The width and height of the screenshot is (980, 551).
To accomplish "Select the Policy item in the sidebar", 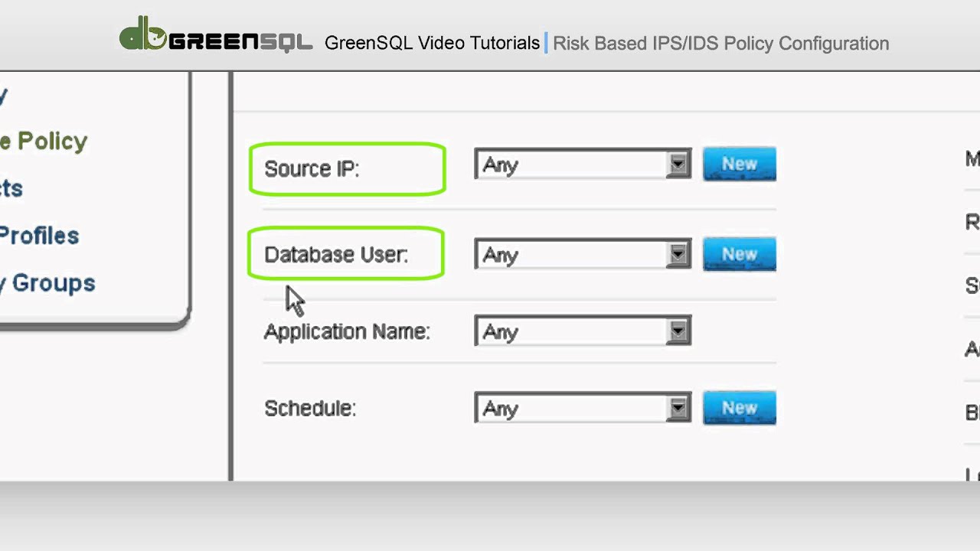I will (x=44, y=142).
